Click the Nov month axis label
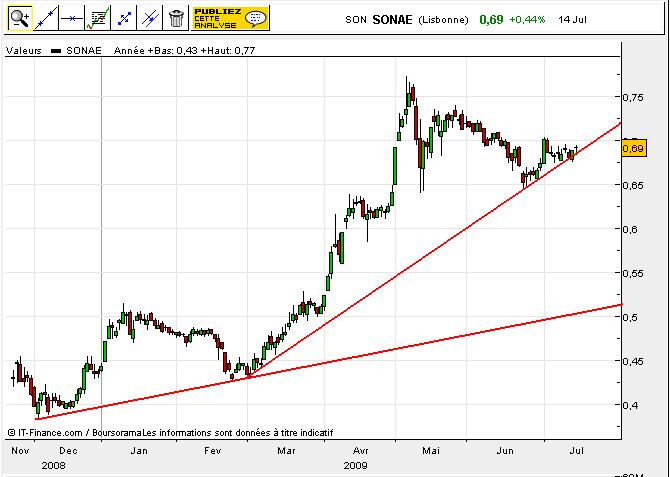The height and width of the screenshot is (477, 670). [x=20, y=450]
